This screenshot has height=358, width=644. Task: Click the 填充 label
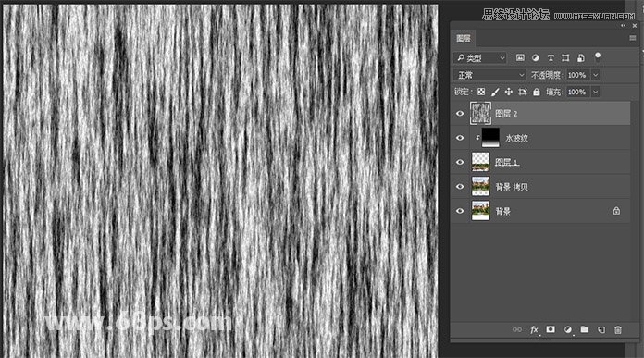[x=554, y=92]
